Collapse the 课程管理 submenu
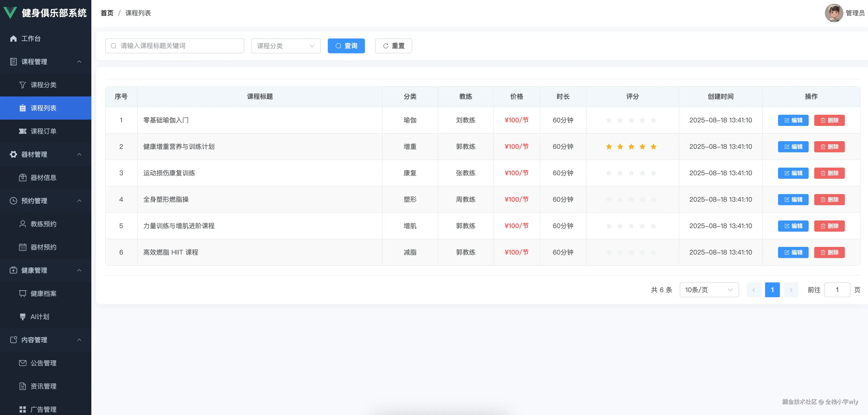Image resolution: width=868 pixels, height=415 pixels. click(79, 62)
